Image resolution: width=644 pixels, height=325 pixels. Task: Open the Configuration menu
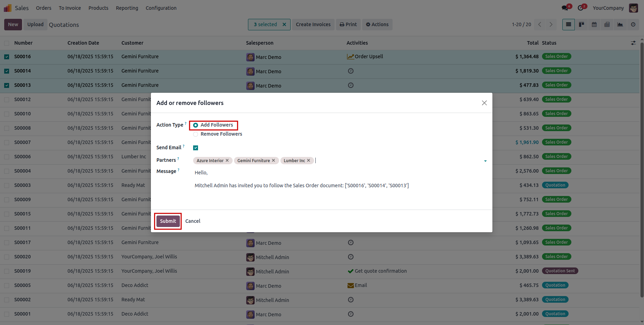point(161,8)
